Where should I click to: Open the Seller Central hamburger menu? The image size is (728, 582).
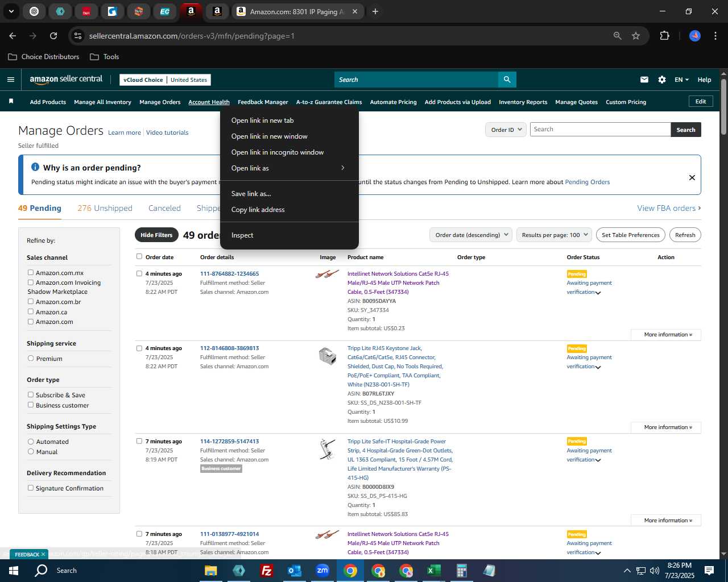coord(10,80)
